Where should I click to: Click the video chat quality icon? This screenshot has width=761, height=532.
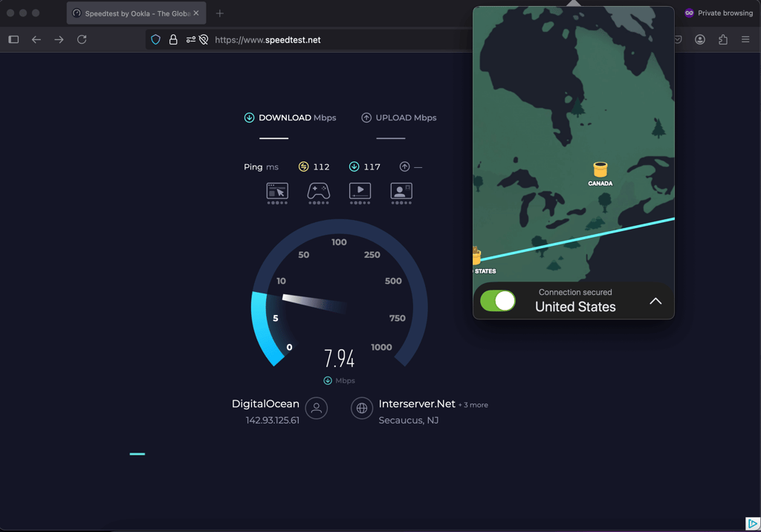[x=401, y=192]
